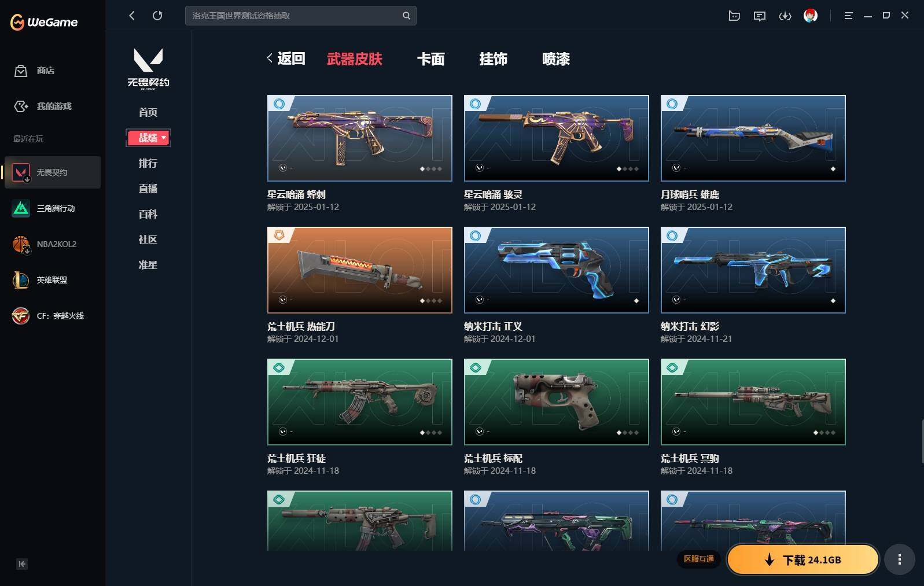Open the download manager icon
The height and width of the screenshot is (586, 924).
coord(785,16)
